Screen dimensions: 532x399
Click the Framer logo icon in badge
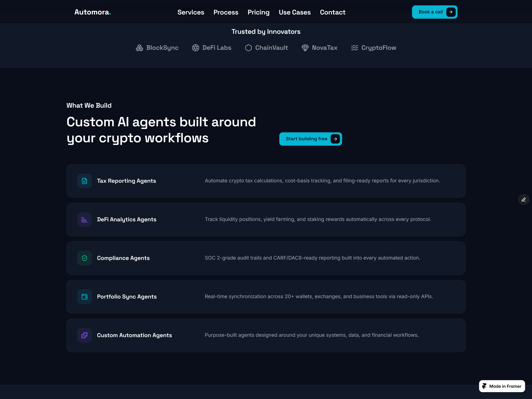tap(484, 386)
